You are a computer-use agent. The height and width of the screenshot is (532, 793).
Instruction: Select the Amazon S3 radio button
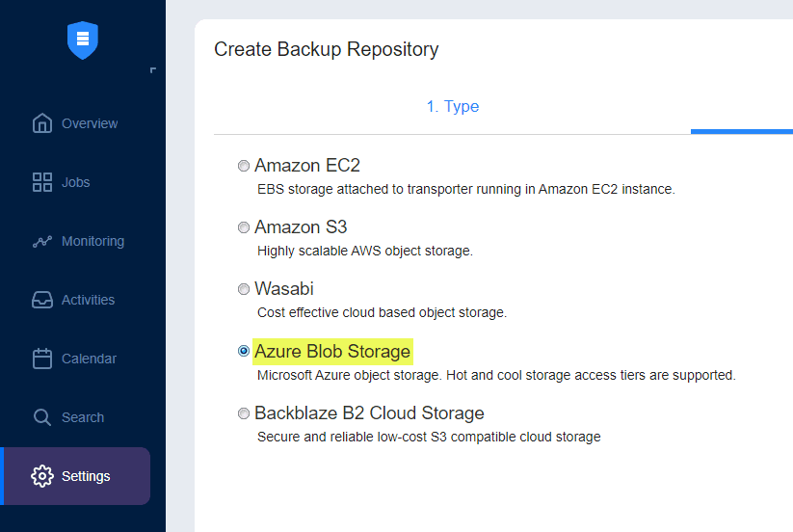[x=244, y=227]
